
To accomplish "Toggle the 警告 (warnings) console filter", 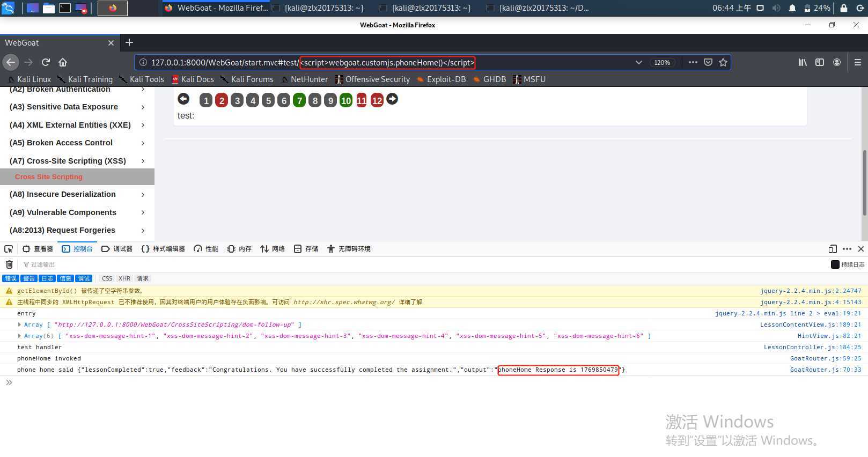I will (29, 278).
